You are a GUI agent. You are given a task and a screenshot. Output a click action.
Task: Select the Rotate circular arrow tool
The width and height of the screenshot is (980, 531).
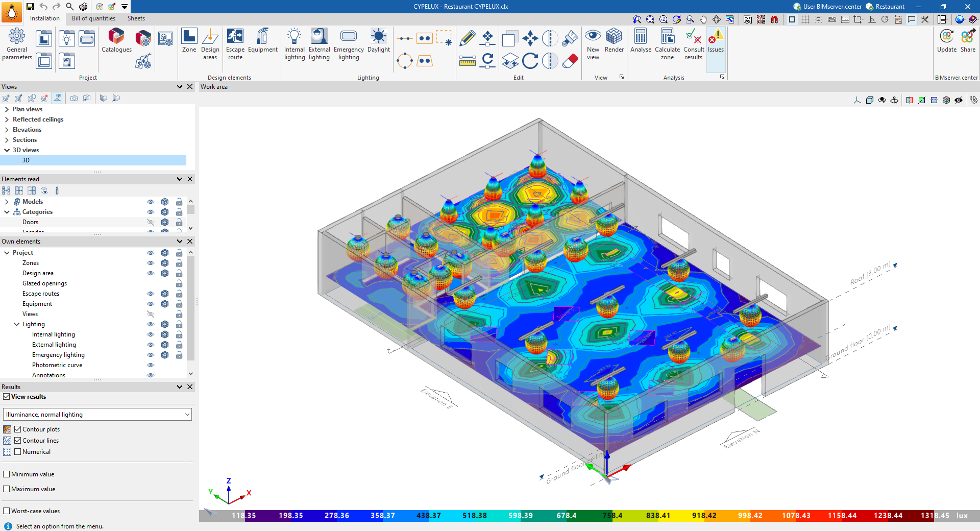[x=530, y=61]
